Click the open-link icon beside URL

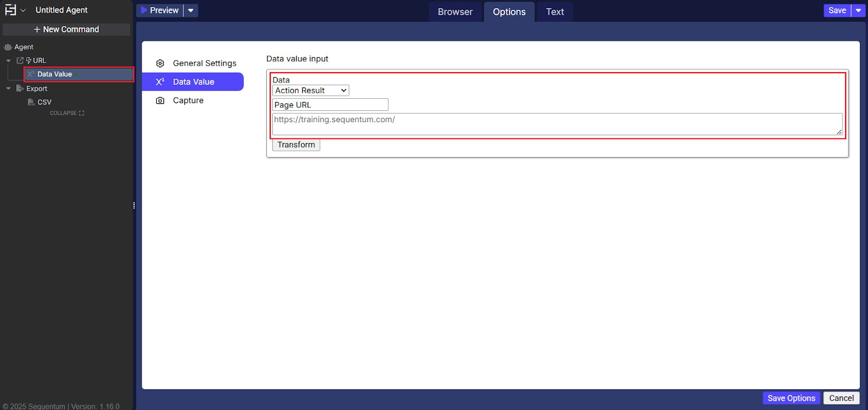pyautogui.click(x=20, y=60)
